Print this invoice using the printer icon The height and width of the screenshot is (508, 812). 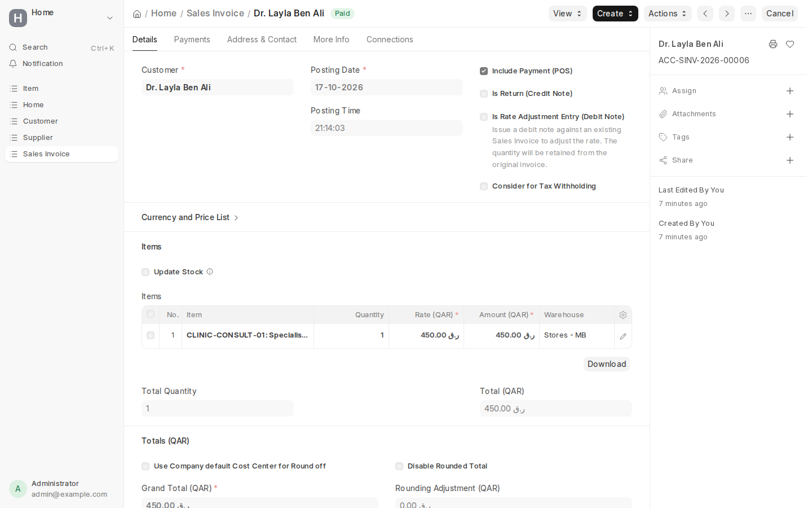(x=773, y=44)
